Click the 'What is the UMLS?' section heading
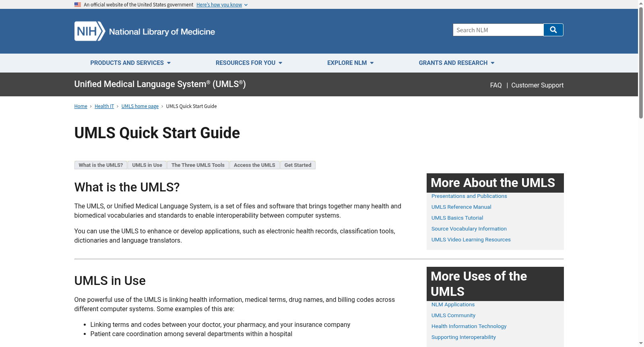Screen dimensions: 644x347 (x=127, y=187)
